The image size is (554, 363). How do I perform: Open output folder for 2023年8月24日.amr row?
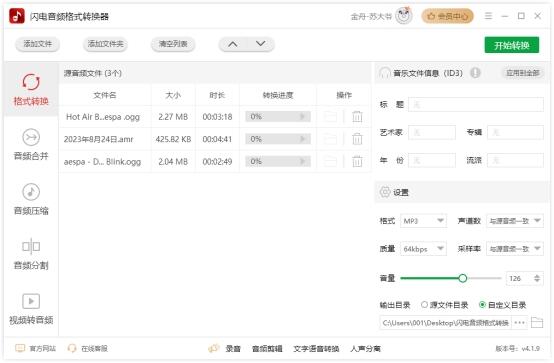tap(330, 139)
